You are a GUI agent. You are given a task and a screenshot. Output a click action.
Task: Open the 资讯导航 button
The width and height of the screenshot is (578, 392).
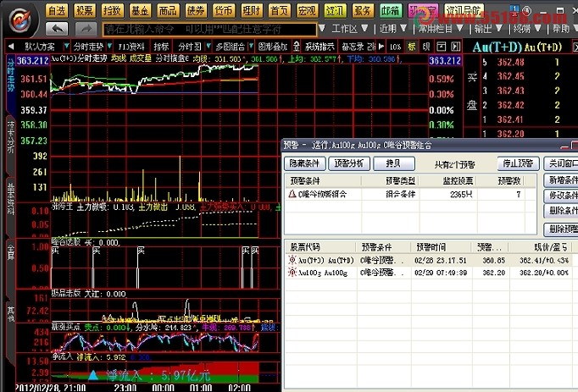pyautogui.click(x=464, y=11)
